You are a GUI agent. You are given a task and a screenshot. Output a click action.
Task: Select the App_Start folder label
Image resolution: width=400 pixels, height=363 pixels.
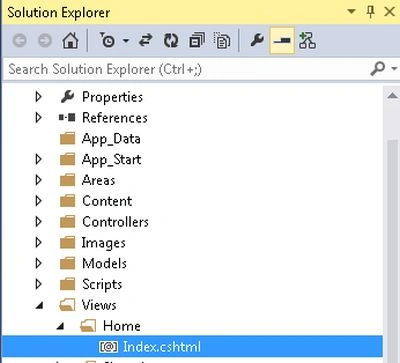pos(111,160)
